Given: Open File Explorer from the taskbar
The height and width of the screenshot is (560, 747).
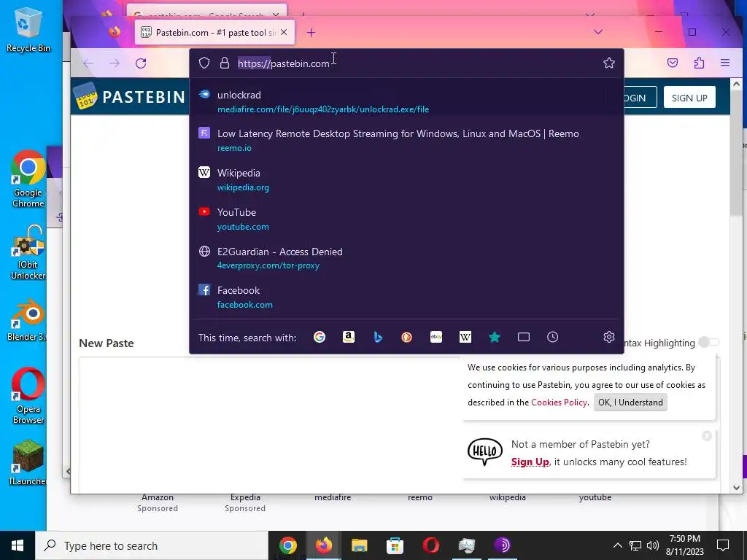Looking at the screenshot, I should click(x=359, y=545).
